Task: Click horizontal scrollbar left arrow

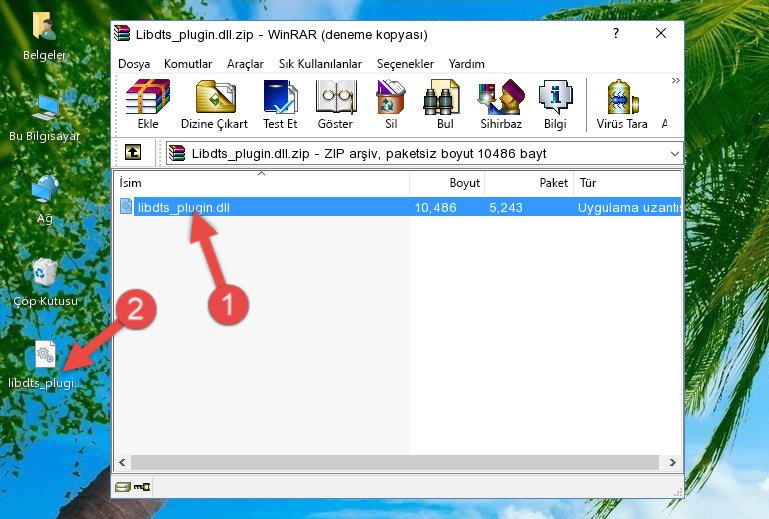Action: [x=123, y=462]
